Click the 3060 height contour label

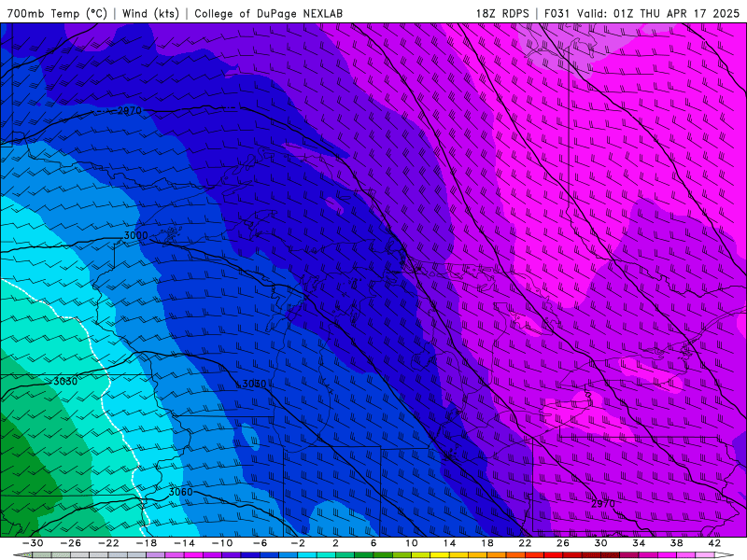180,492
